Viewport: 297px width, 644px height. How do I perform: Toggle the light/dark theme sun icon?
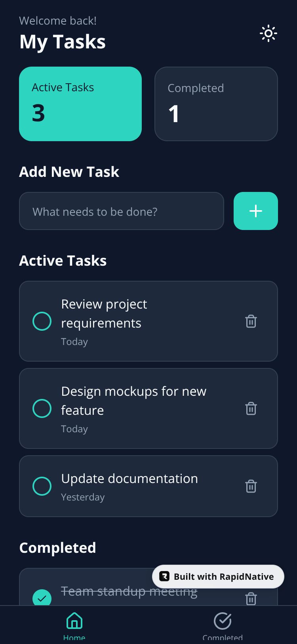[268, 34]
